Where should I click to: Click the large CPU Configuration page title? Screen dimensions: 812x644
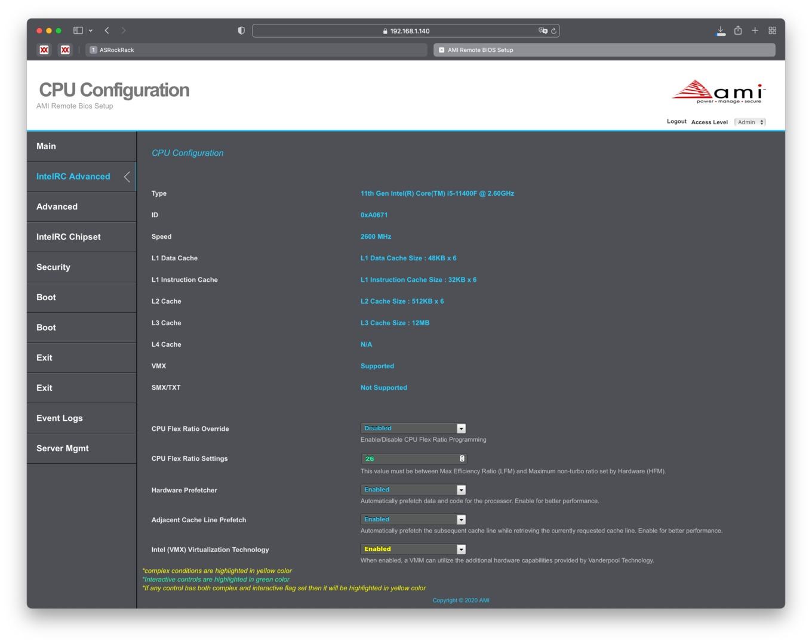114,90
